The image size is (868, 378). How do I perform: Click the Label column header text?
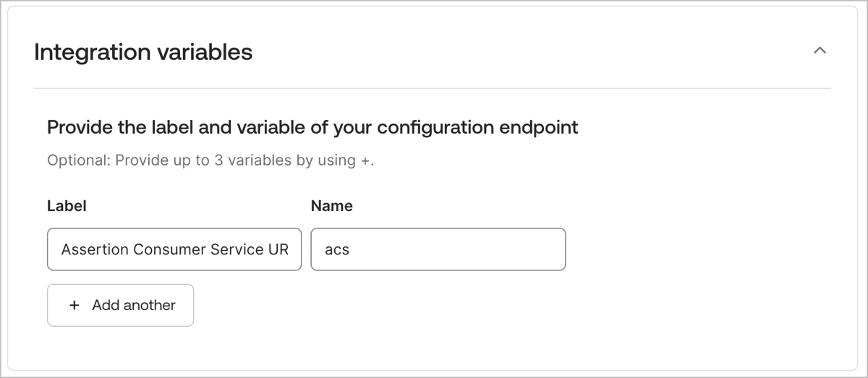point(67,206)
